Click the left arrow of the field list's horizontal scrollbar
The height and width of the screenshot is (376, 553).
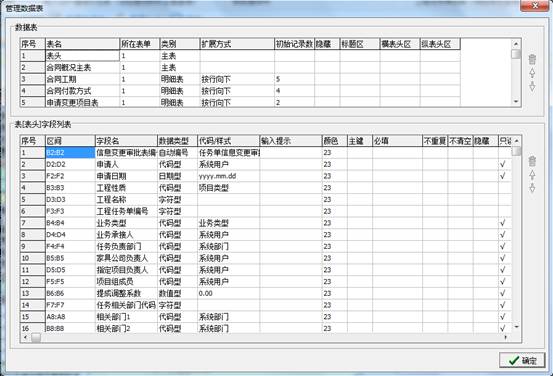click(25, 338)
